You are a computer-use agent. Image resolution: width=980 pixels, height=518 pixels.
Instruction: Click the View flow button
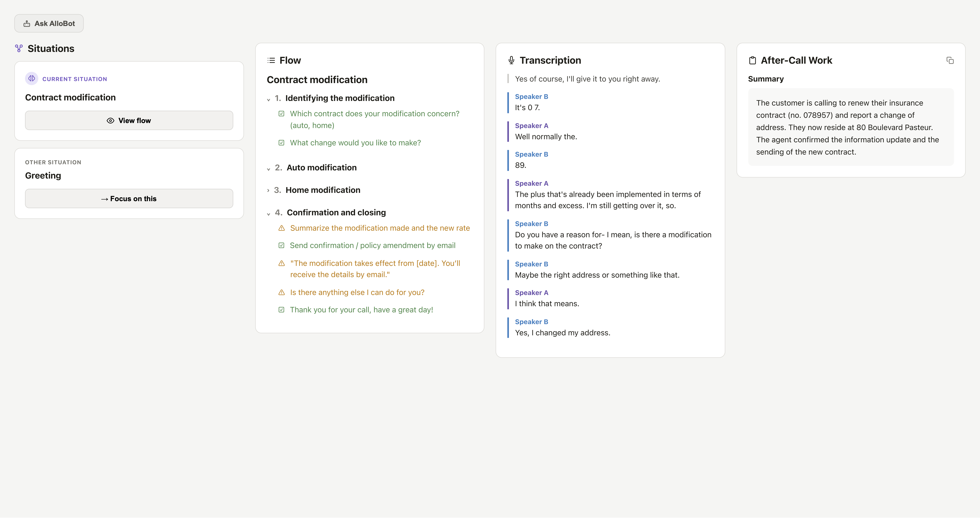coord(129,120)
